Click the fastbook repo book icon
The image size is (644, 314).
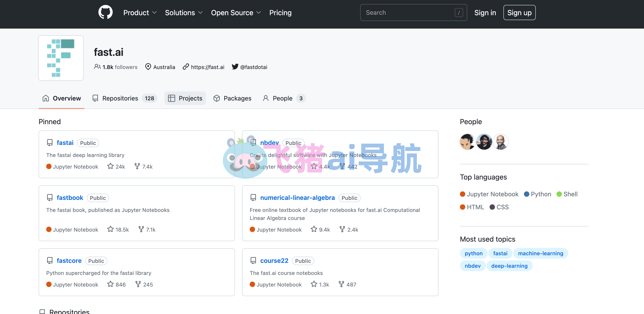pyautogui.click(x=50, y=198)
